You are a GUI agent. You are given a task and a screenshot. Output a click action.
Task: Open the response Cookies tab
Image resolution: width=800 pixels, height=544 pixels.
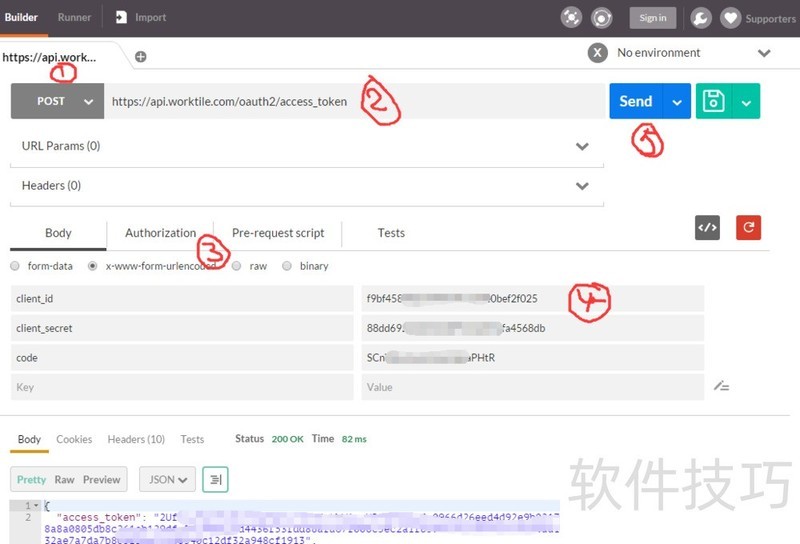(x=74, y=439)
